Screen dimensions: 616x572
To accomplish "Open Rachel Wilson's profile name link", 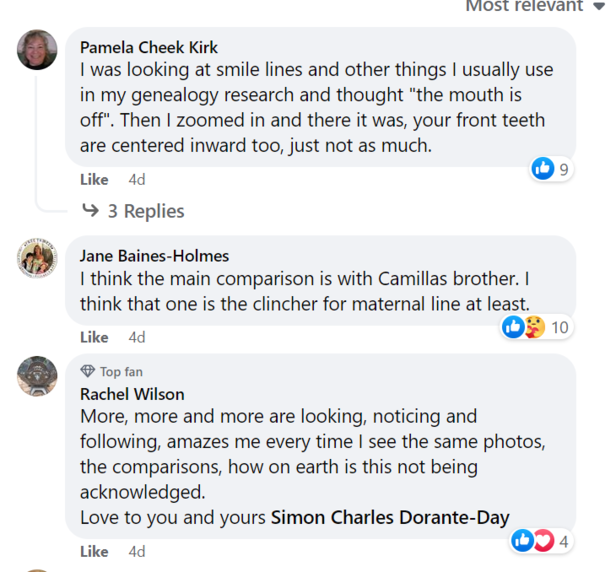I will 132,394.
